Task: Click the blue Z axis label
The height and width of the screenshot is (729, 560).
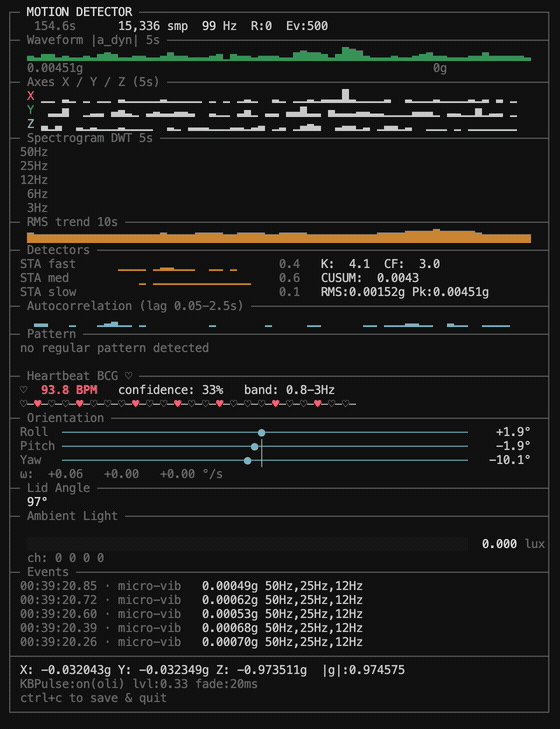Action: click(31, 124)
